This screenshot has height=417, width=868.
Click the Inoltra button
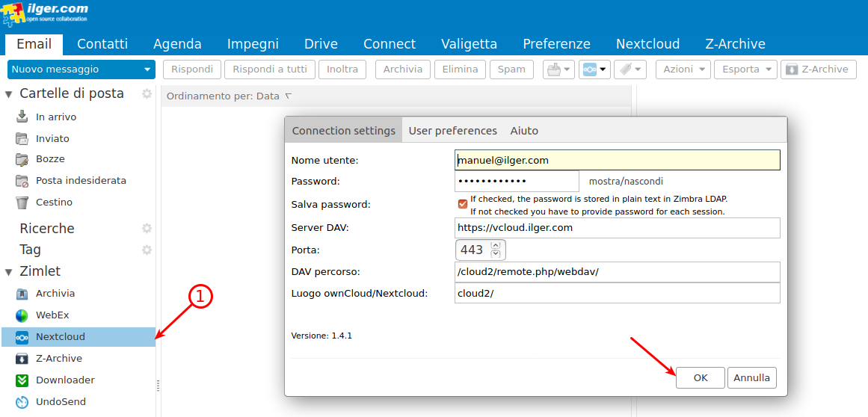tap(342, 69)
